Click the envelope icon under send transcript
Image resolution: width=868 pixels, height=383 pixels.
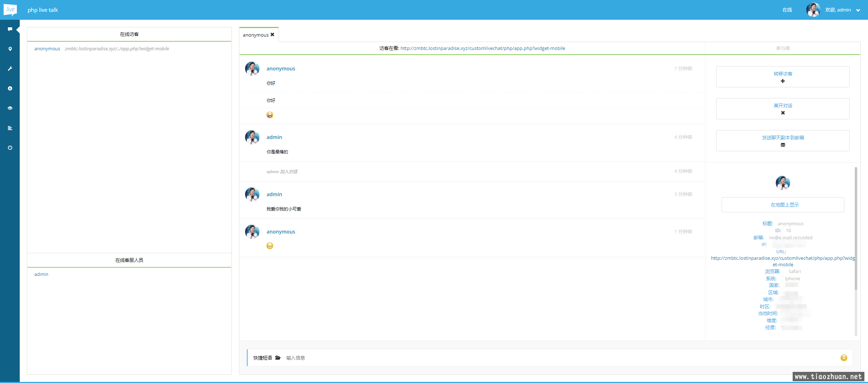click(x=783, y=145)
